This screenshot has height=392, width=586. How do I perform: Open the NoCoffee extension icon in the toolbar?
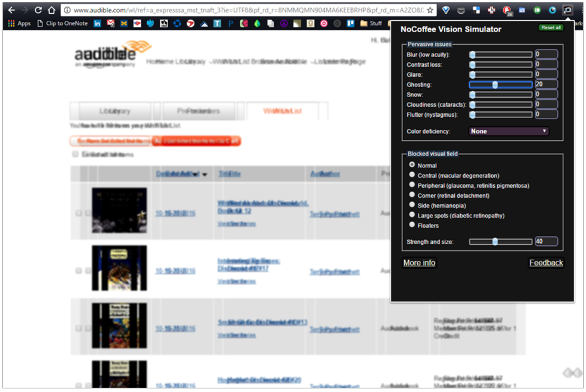click(568, 10)
